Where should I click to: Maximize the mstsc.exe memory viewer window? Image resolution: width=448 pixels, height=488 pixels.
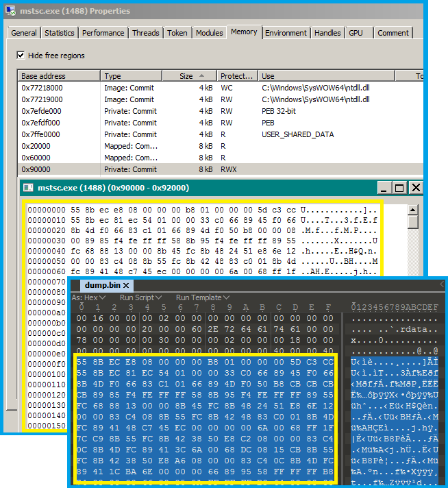pyautogui.click(x=400, y=187)
